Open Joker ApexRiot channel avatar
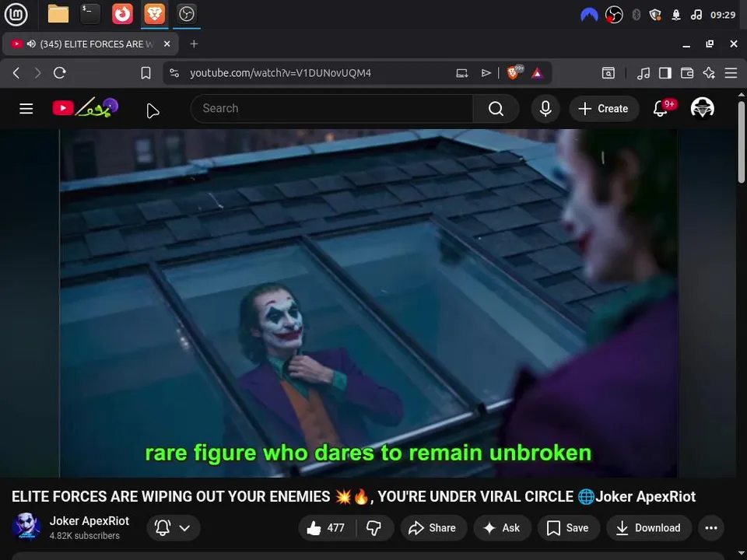 pyautogui.click(x=26, y=527)
